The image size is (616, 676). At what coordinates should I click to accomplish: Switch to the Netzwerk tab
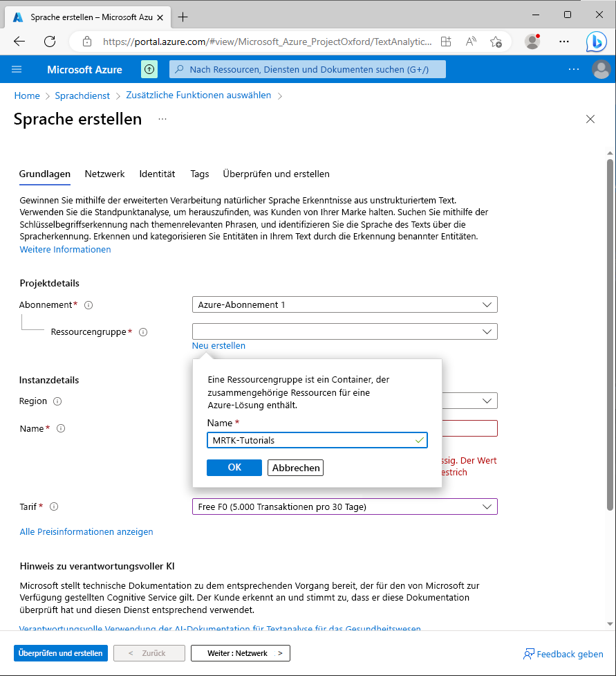point(104,174)
